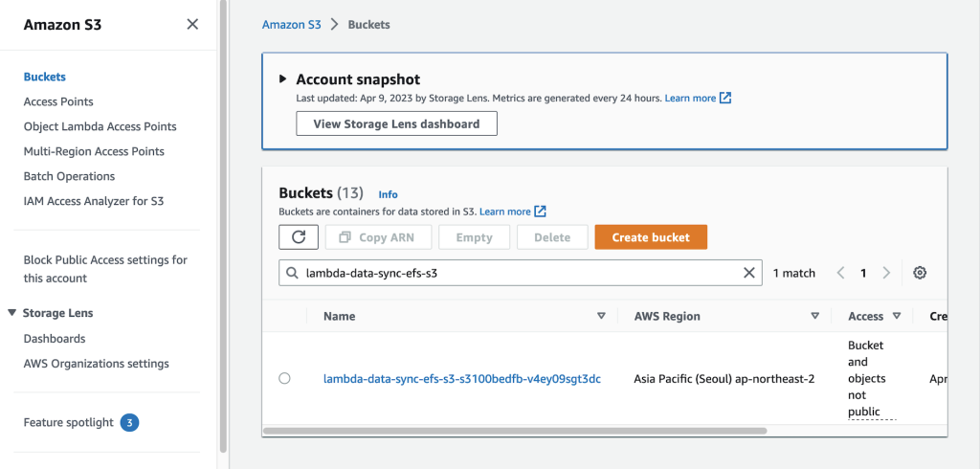Sort by Name column arrow
This screenshot has height=469, width=980.
[x=601, y=316]
